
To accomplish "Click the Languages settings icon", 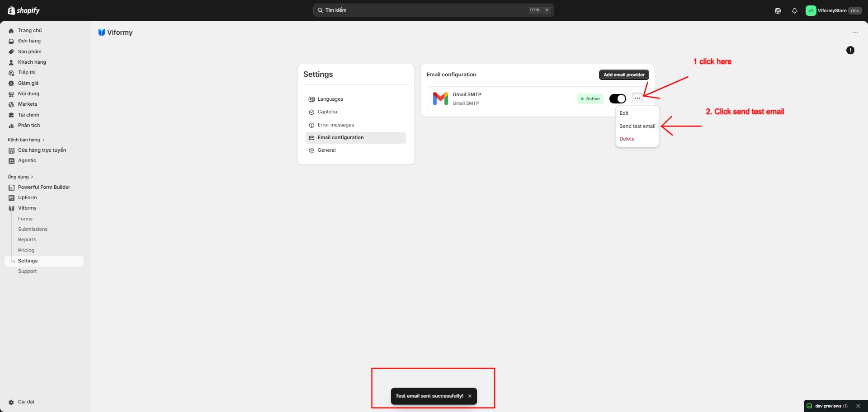I will click(311, 99).
